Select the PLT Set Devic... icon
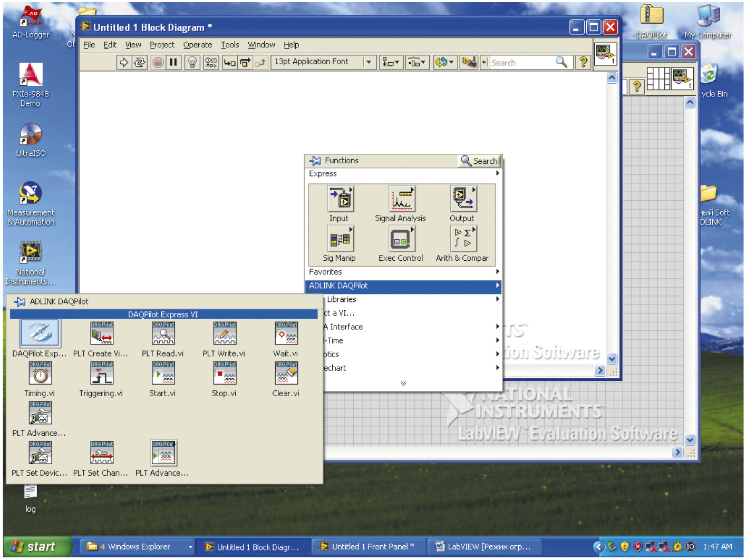Viewport: 746px width, 560px height. [x=40, y=453]
